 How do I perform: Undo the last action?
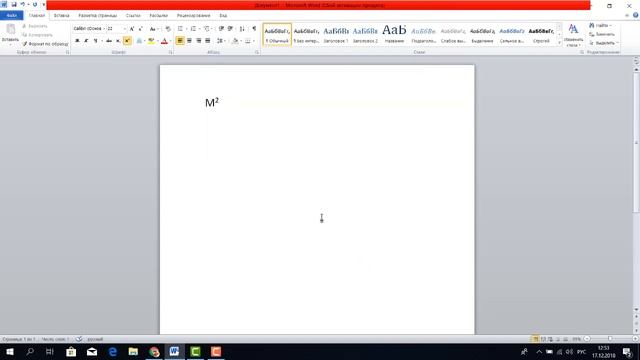(22, 4)
